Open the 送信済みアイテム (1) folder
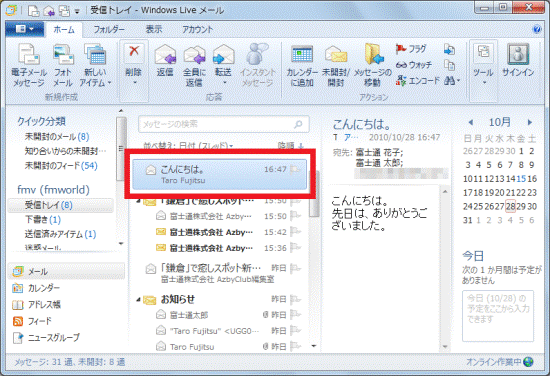550x376 pixels. 60,234
